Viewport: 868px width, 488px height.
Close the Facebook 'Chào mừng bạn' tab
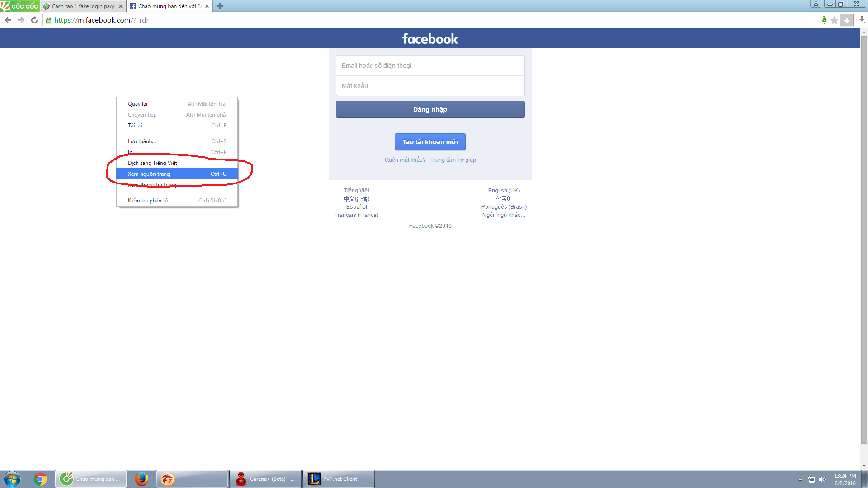[207, 6]
